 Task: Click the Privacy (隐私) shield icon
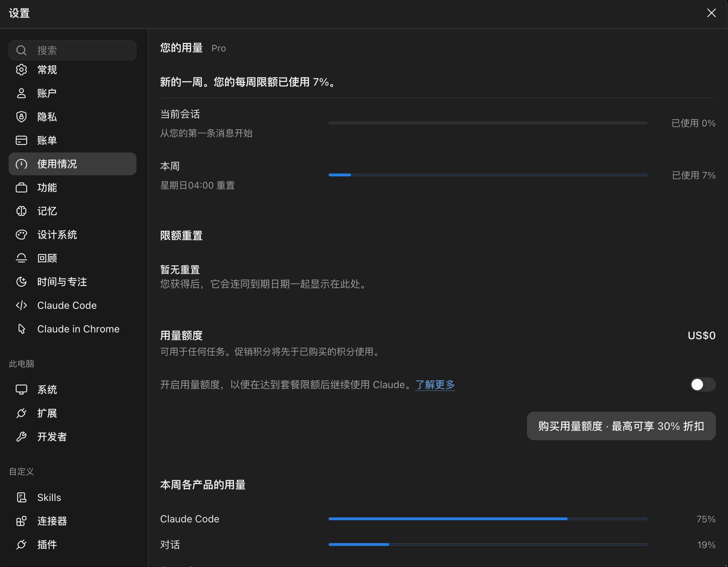[x=21, y=117]
